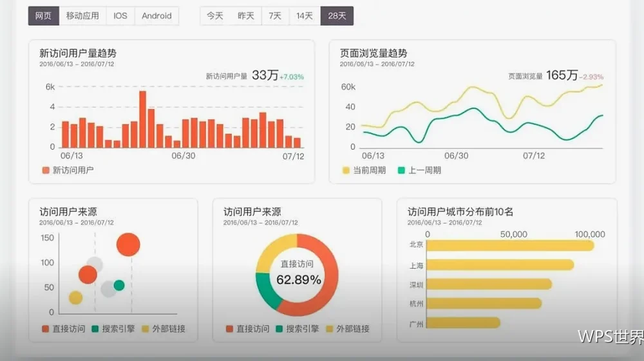The image size is (644, 361).
Task: Click the large orange bubble near 150
Action: (128, 244)
